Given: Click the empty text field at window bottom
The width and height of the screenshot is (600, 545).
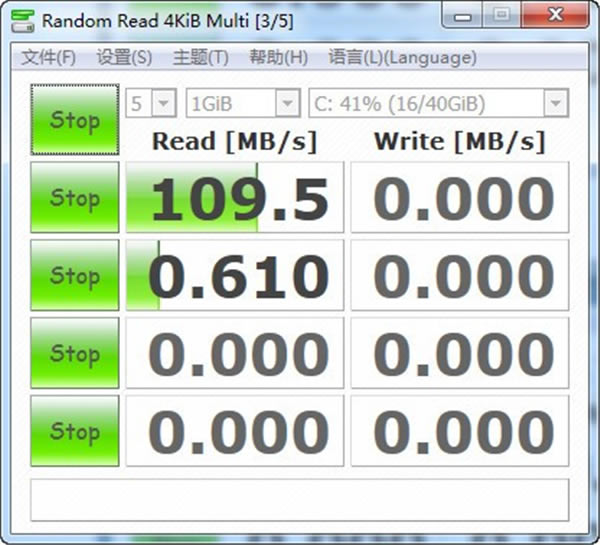Looking at the screenshot, I should pyautogui.click(x=299, y=500).
